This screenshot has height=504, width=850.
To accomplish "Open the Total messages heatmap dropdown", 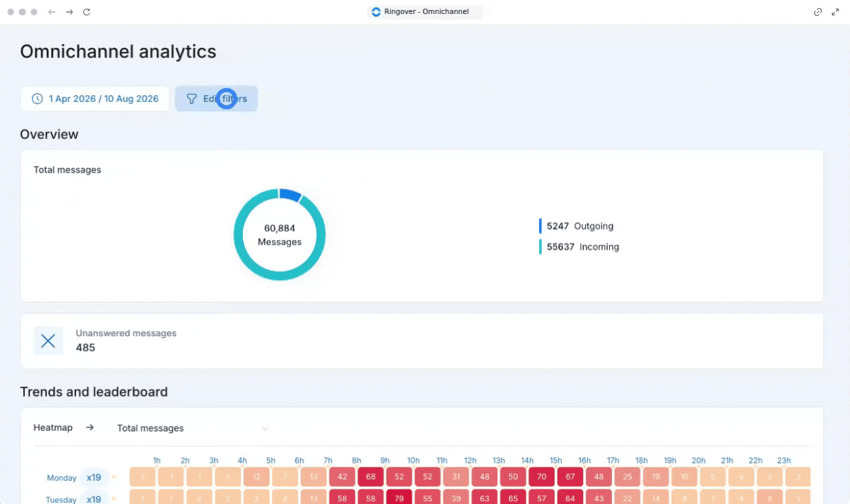I will [193, 428].
